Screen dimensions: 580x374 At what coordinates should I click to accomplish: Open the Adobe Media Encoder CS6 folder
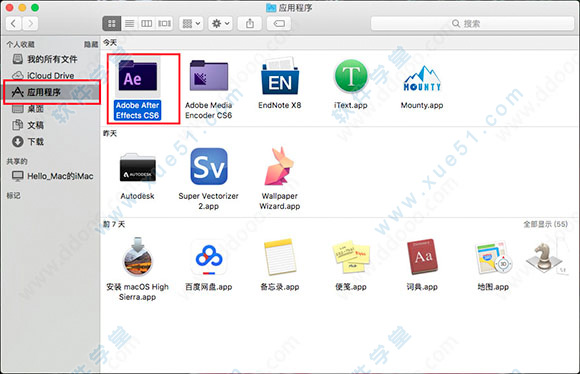(x=209, y=76)
